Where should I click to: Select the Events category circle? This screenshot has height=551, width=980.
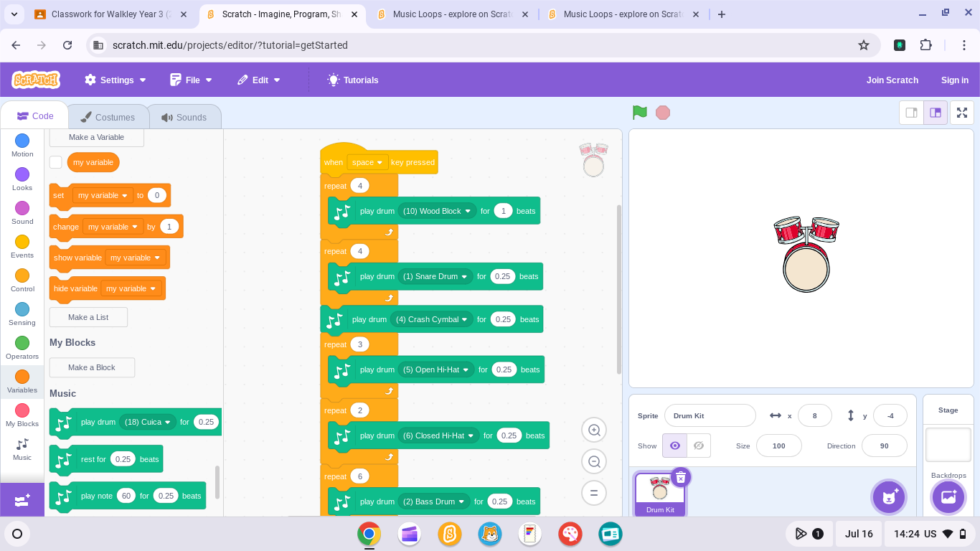pos(22,242)
